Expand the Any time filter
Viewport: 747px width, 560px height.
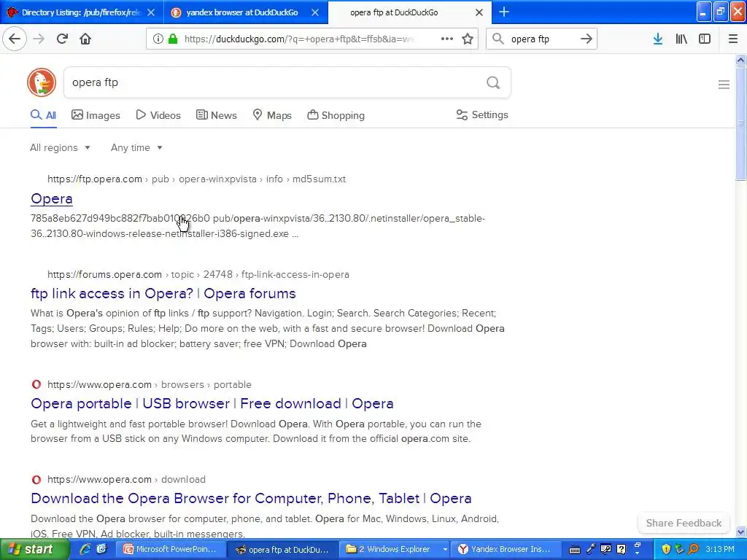pyautogui.click(x=136, y=147)
